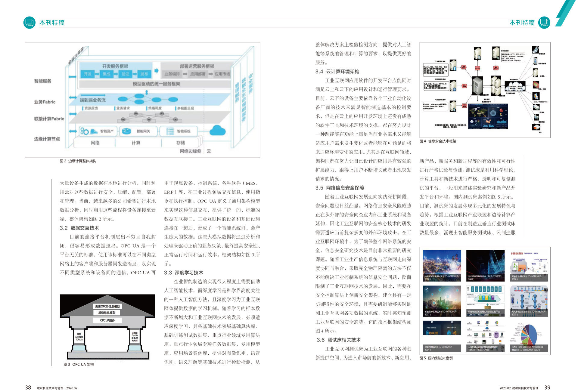Click OPC UA服务 label in Figure 3
Screen dimensions: 578x392
107,320
